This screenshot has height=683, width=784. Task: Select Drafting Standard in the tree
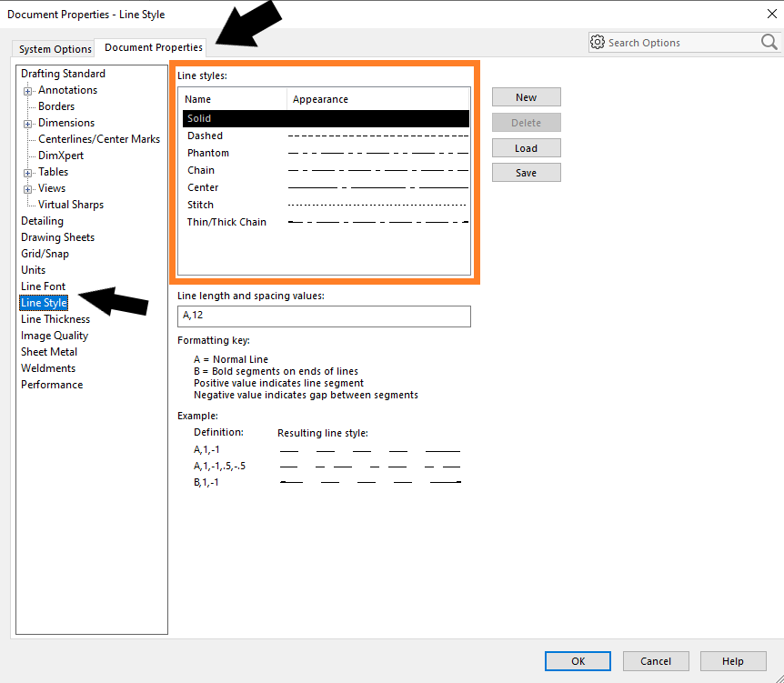63,74
